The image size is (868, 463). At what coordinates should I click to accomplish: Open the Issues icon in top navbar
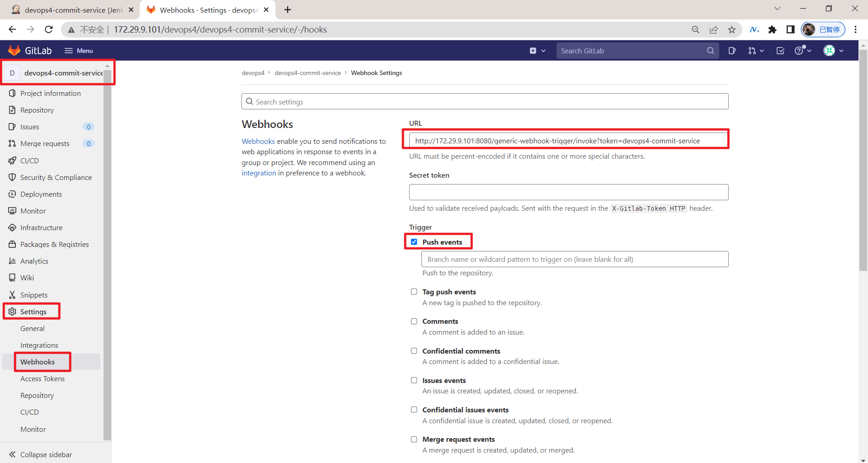[x=732, y=51]
